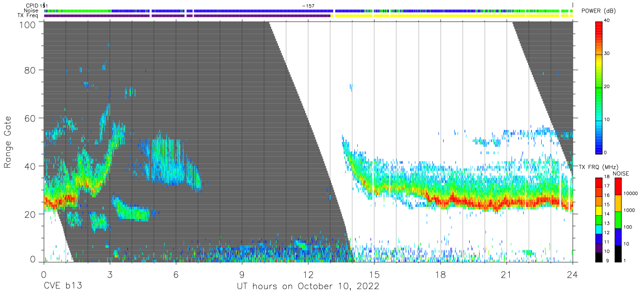Image resolution: width=644 pixels, height=297 pixels.
Task: Click the "CPID 151" label
Action: pos(37,6)
